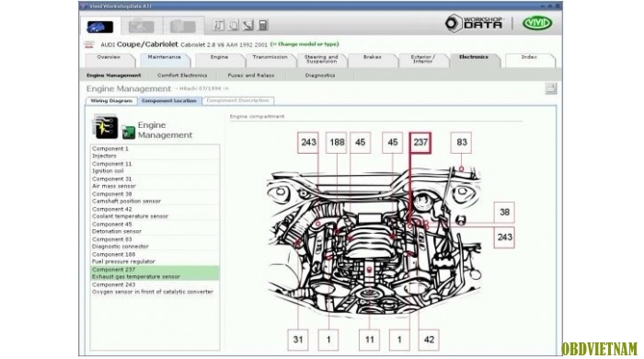Click the Engine Management lightning icon

(105, 127)
